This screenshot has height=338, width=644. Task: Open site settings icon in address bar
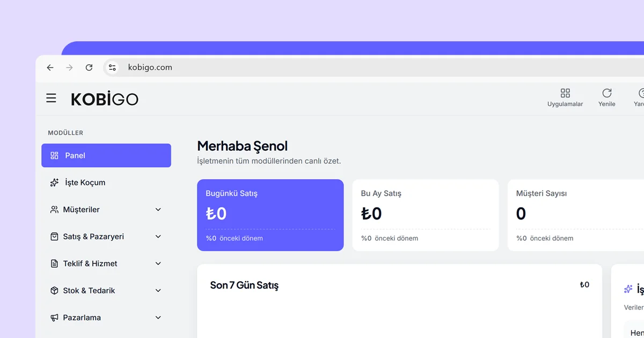112,68
